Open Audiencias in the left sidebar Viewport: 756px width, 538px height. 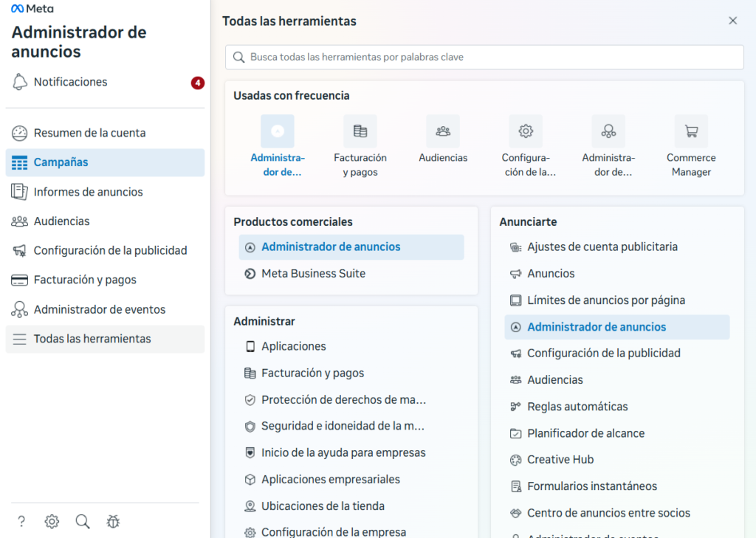point(105,221)
